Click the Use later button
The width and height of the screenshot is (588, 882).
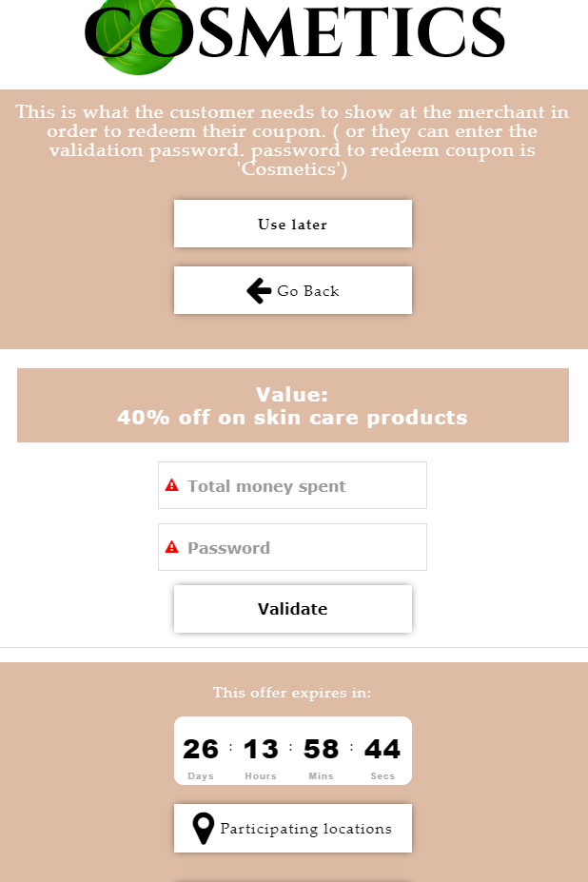[x=292, y=224]
